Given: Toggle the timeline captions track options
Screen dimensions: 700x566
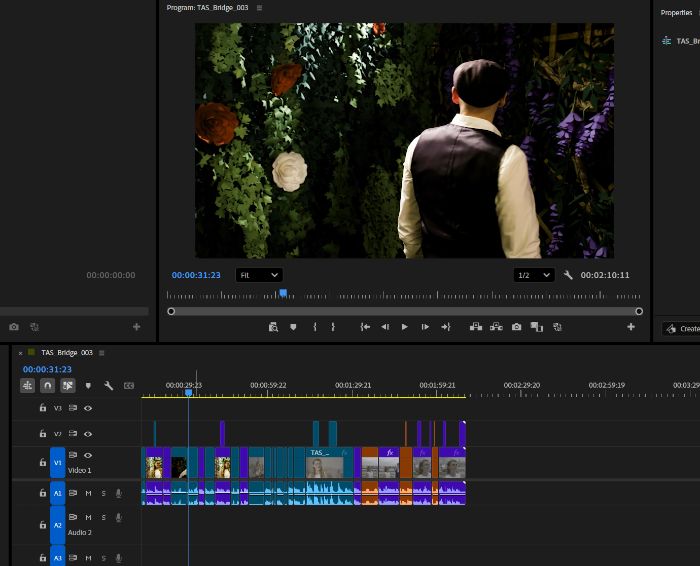Looking at the screenshot, I should 129,386.
